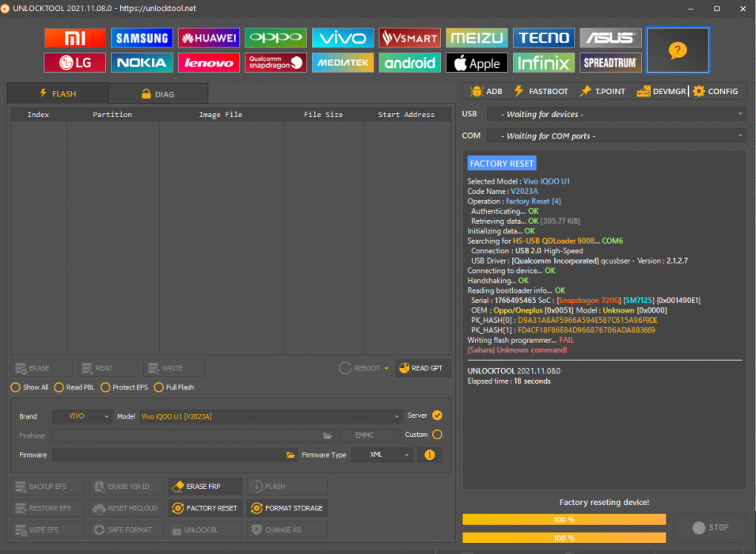Click the SAFE FORMAT button
This screenshot has width=756, height=554.
(127, 529)
